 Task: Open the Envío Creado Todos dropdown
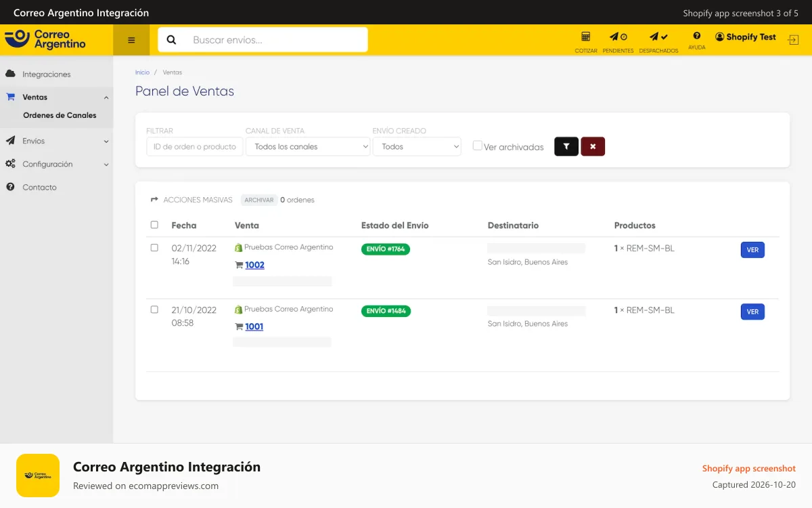click(417, 146)
